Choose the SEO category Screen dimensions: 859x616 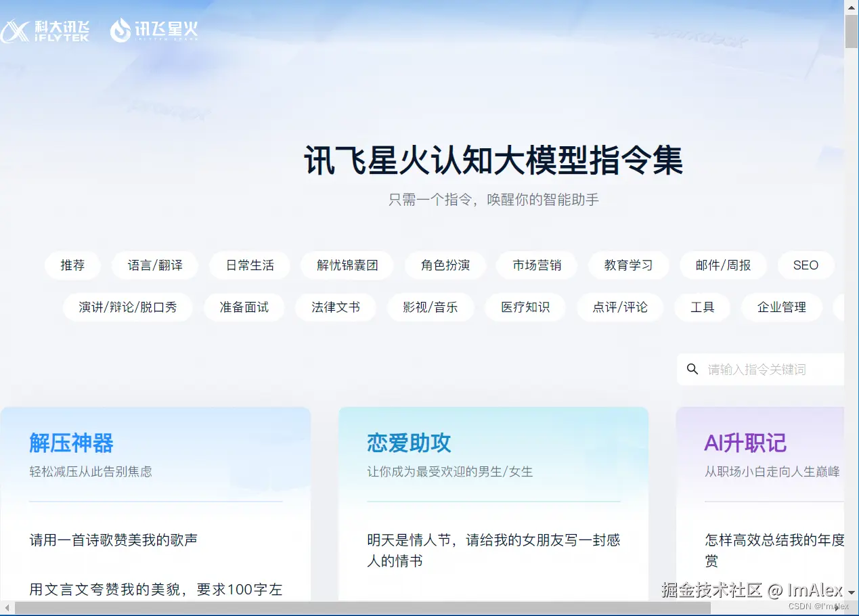(x=806, y=265)
